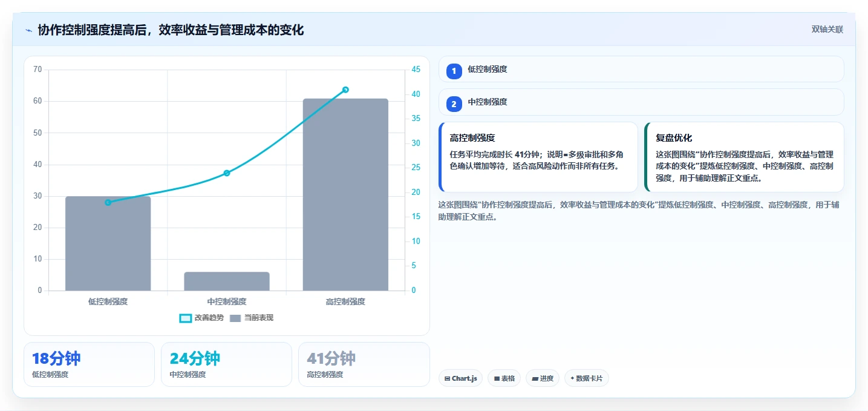Click the summary paragraph below the cards
This screenshot has height=411, width=868.
click(639, 211)
